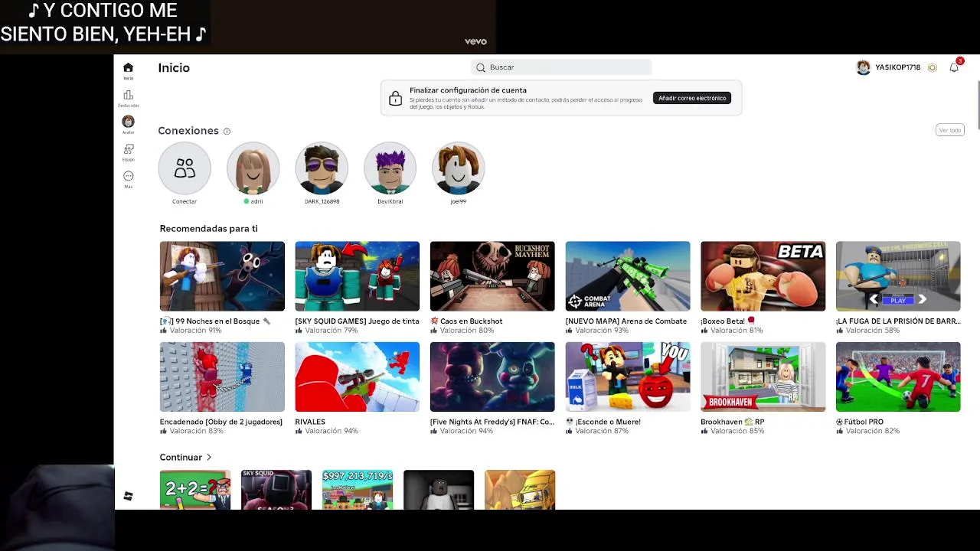Screen dimensions: 980x551
Task: Open DARK_126898's connection avatar
Action: [322, 168]
